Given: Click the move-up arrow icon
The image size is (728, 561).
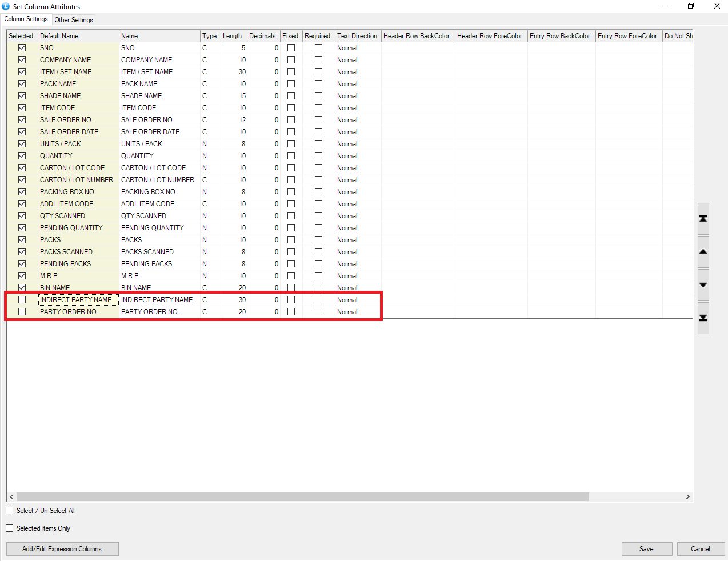Looking at the screenshot, I should pyautogui.click(x=703, y=252).
